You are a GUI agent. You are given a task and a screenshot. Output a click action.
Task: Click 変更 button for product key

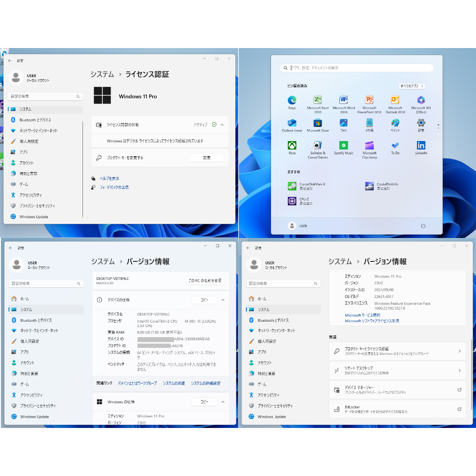206,158
